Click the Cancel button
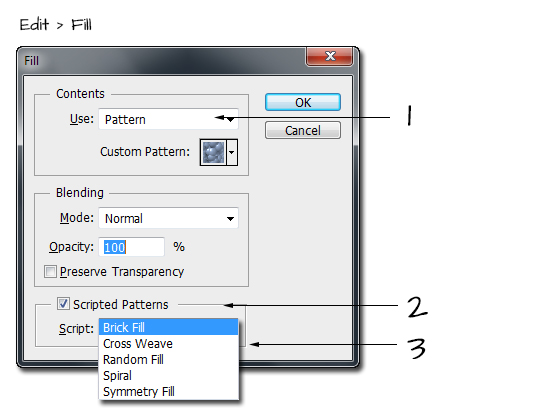Image resolution: width=534 pixels, height=414 pixels. point(302,130)
